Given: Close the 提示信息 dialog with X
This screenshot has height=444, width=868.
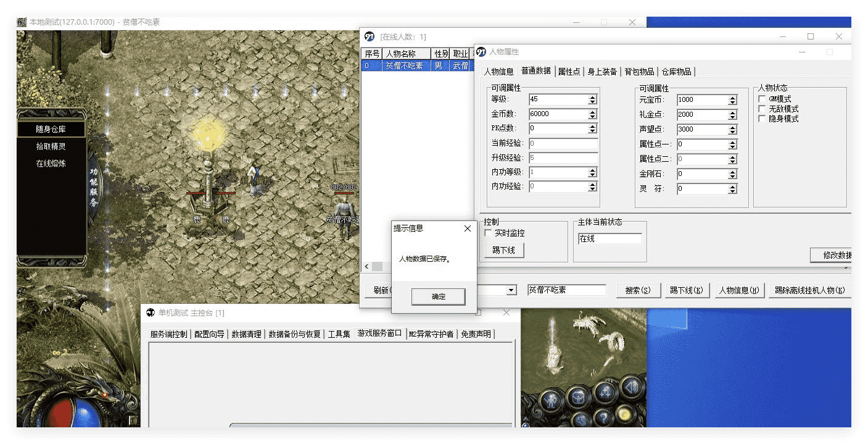Looking at the screenshot, I should point(467,228).
